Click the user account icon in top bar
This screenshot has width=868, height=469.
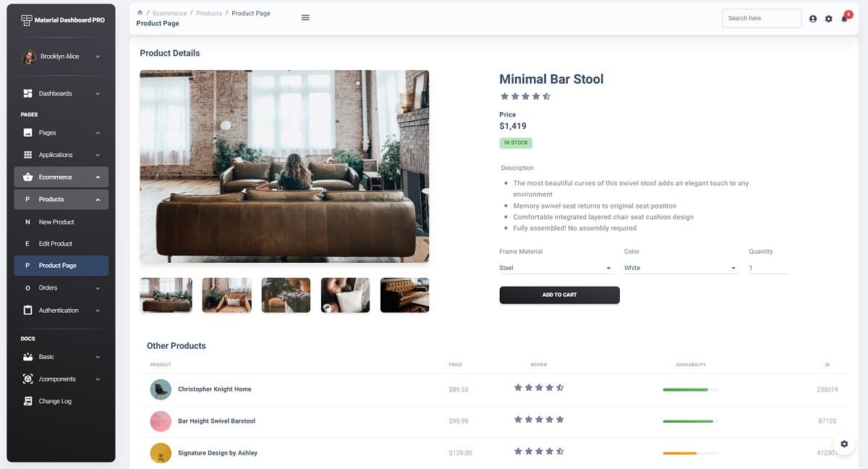click(812, 18)
